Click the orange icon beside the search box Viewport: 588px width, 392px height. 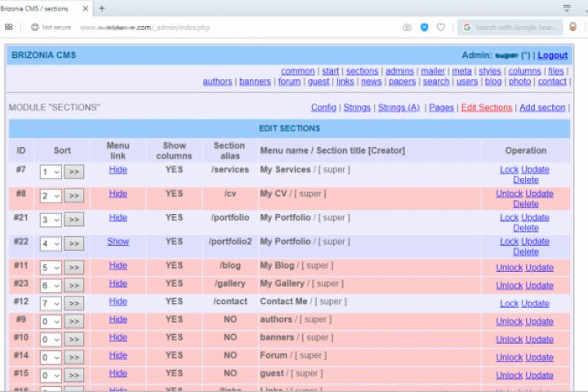572,27
